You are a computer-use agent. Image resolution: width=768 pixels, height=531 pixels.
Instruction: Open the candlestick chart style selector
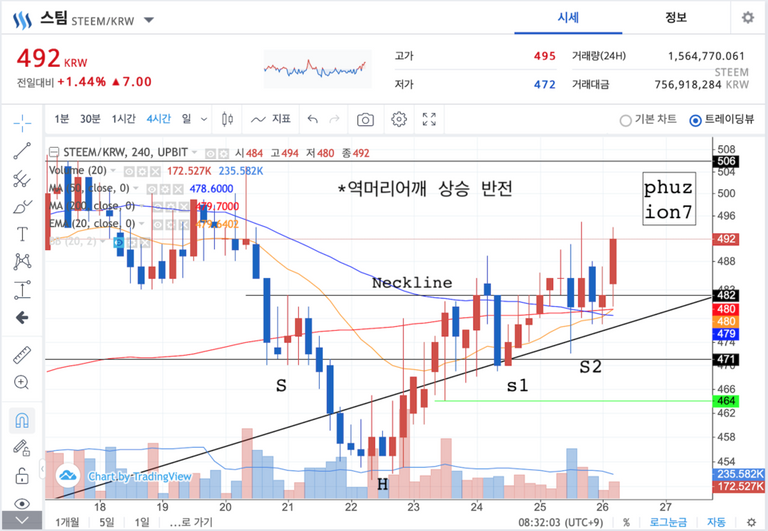pyautogui.click(x=227, y=119)
